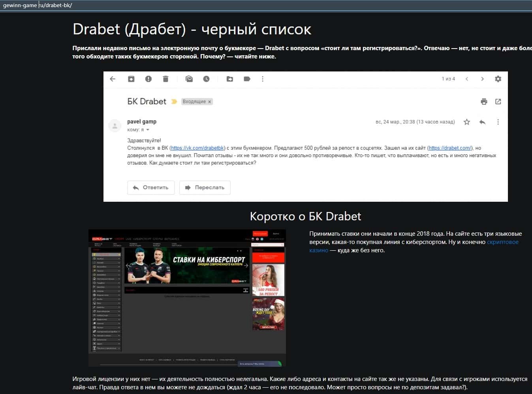The width and height of the screenshot is (532, 394).
Task: Open message options three-dot menu by reply arrow
Action: coord(498,122)
